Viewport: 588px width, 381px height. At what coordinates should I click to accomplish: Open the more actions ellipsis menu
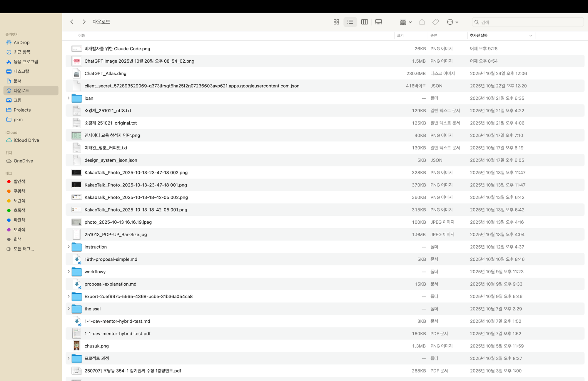tap(450, 22)
